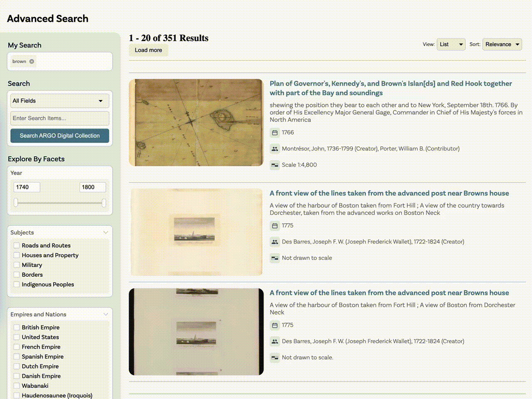The height and width of the screenshot is (399, 532).
Task: Open the View List dropdown
Action: [451, 44]
